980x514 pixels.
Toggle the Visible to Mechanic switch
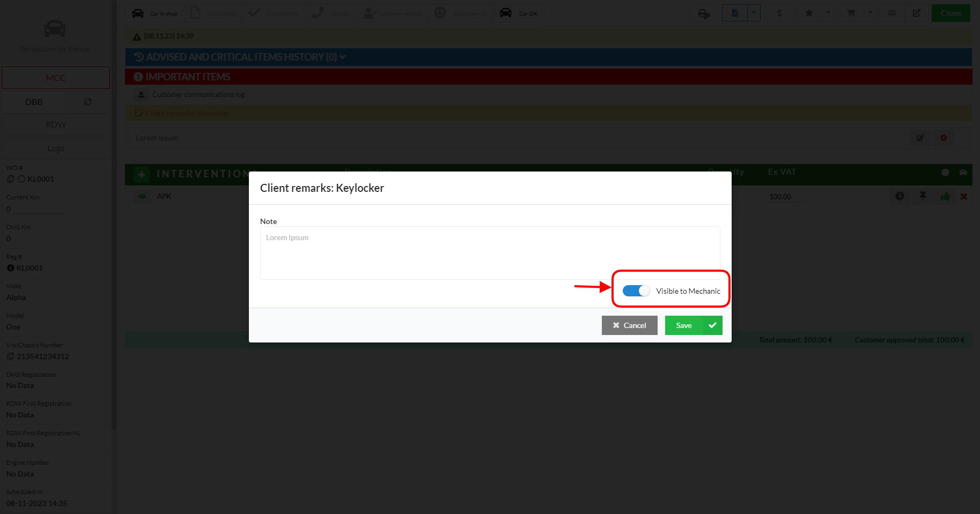pos(636,291)
